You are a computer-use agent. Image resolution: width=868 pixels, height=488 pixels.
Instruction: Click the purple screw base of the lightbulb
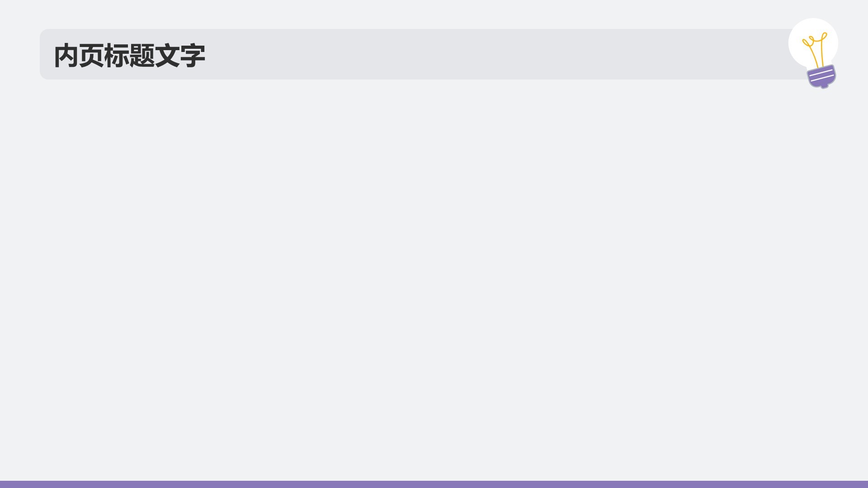[x=821, y=76]
